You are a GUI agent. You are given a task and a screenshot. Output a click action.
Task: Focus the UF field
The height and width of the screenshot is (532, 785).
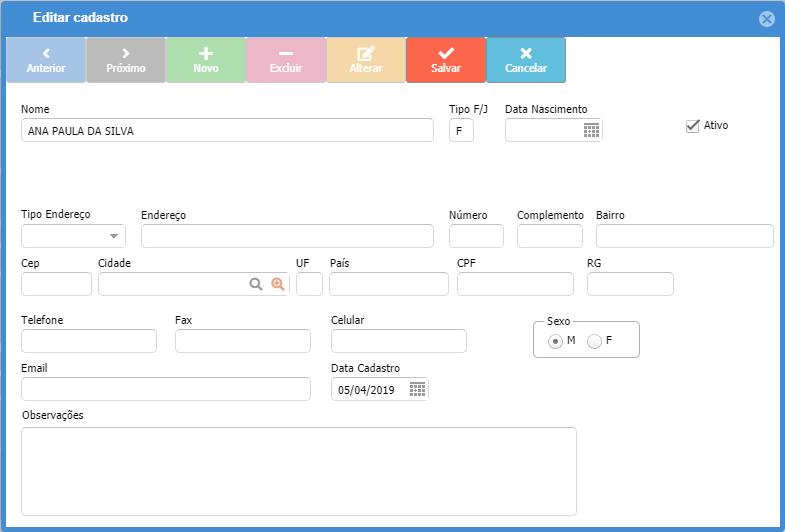[x=309, y=284]
